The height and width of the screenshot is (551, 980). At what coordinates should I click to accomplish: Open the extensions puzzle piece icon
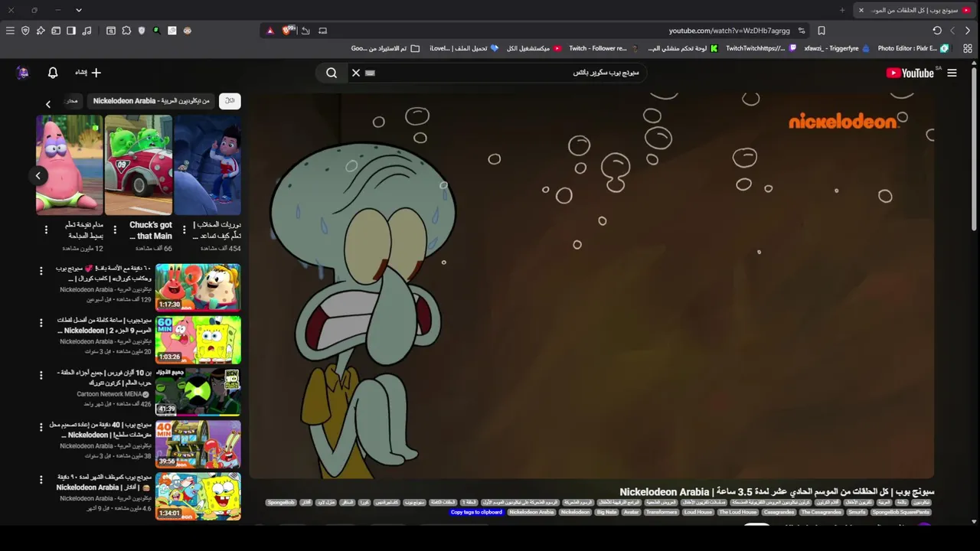126,31
